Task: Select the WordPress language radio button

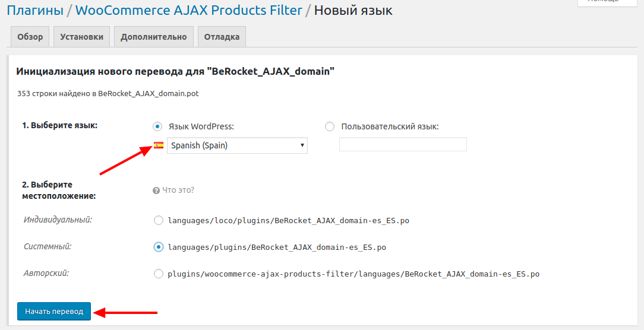Action: [157, 126]
